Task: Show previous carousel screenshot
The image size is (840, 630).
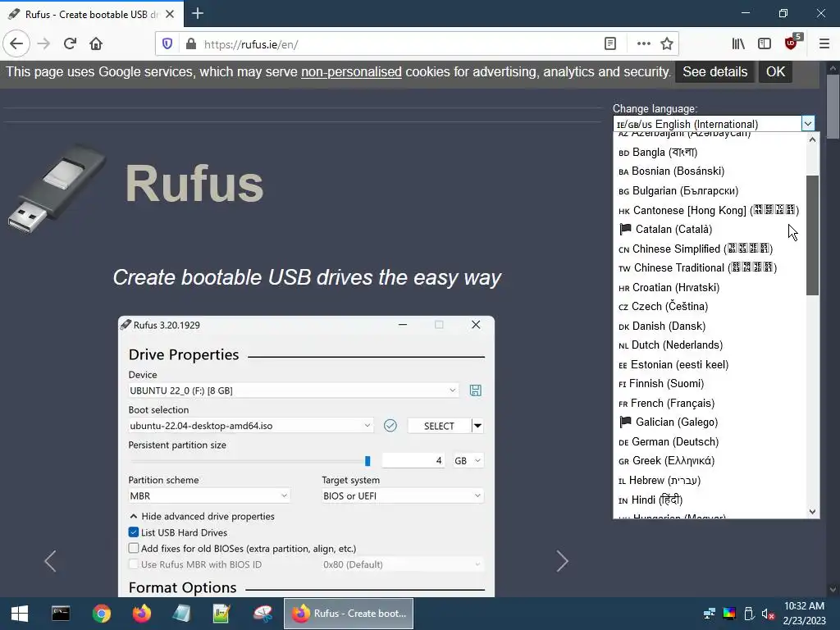Action: pyautogui.click(x=50, y=561)
